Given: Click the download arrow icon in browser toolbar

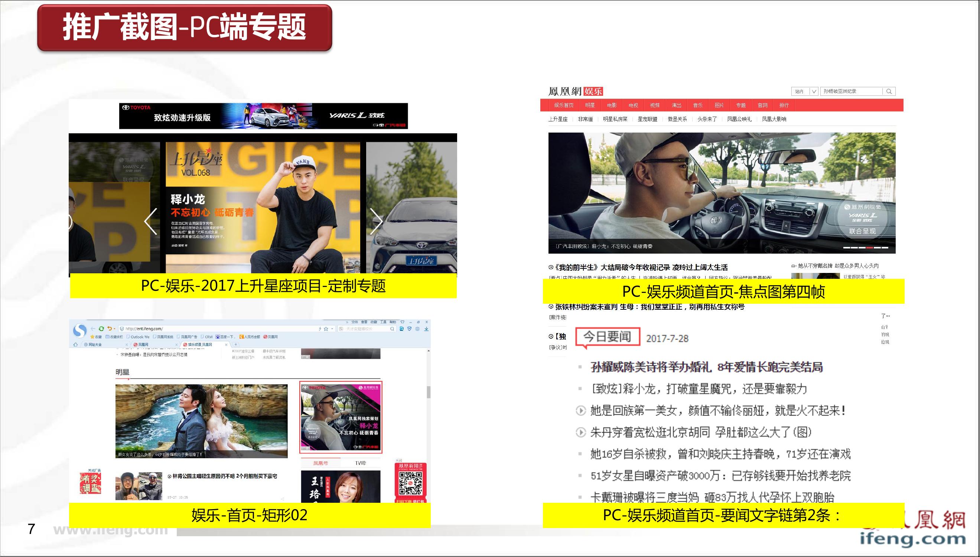Looking at the screenshot, I should click(426, 329).
